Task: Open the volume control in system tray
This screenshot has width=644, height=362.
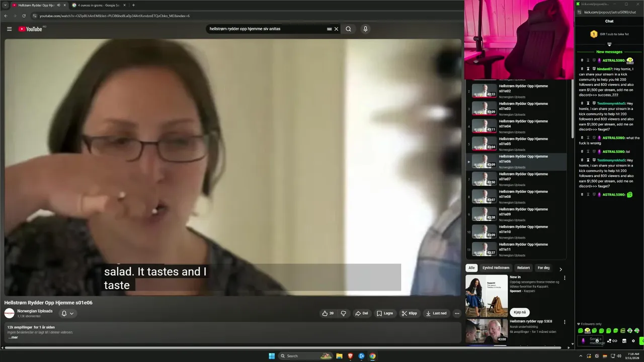Action: pyautogui.click(x=619, y=356)
